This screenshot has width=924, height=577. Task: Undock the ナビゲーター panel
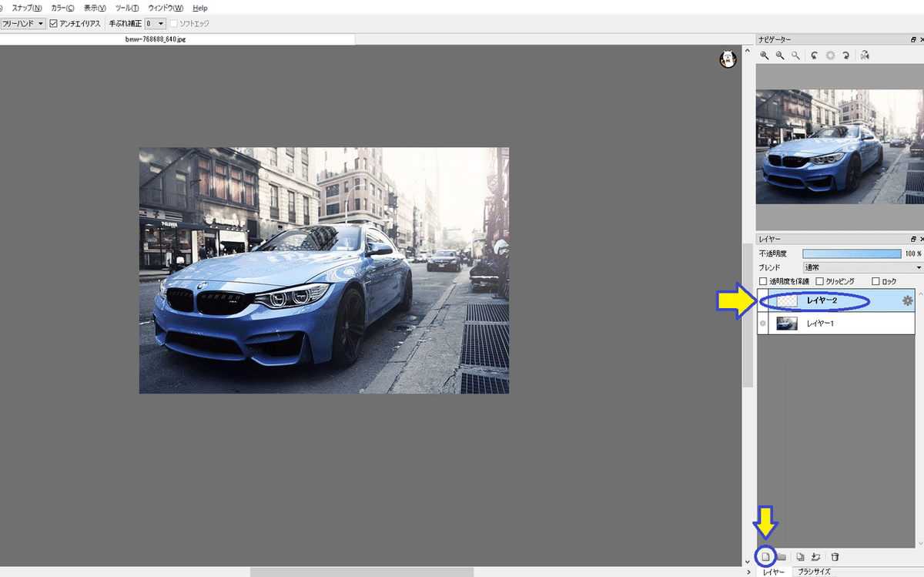click(x=913, y=39)
